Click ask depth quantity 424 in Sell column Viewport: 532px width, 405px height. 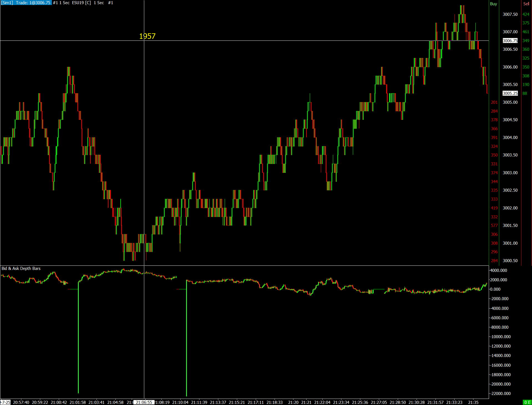[x=526, y=14]
